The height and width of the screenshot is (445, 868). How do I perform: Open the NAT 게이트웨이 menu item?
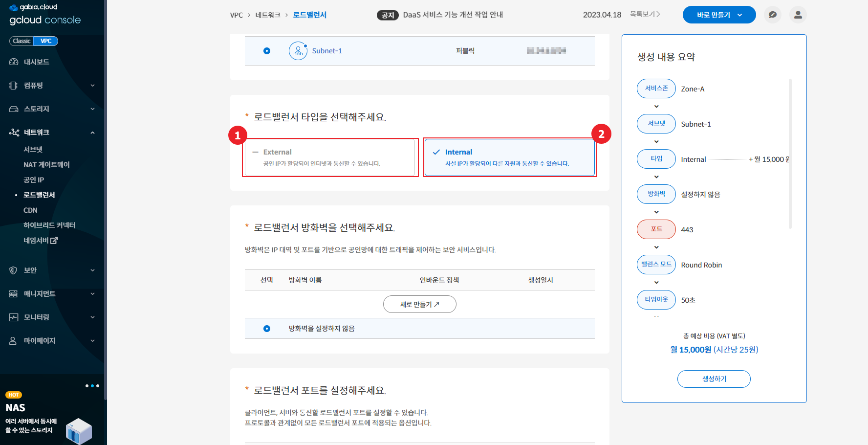pos(46,165)
